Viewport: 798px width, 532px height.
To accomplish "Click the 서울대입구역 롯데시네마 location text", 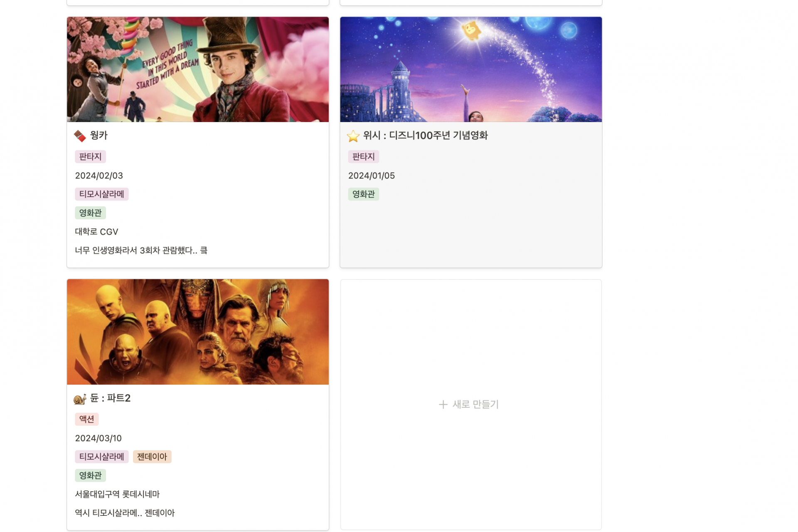I will coord(117,494).
